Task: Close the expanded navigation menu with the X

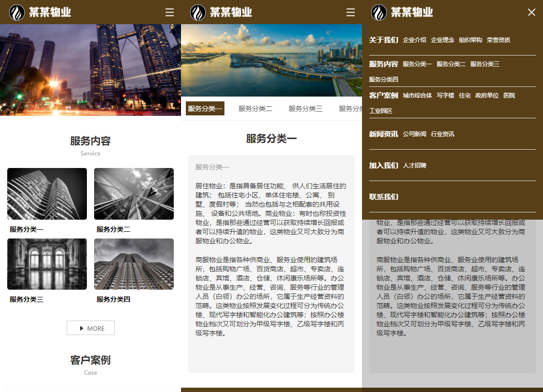Action: click(531, 13)
